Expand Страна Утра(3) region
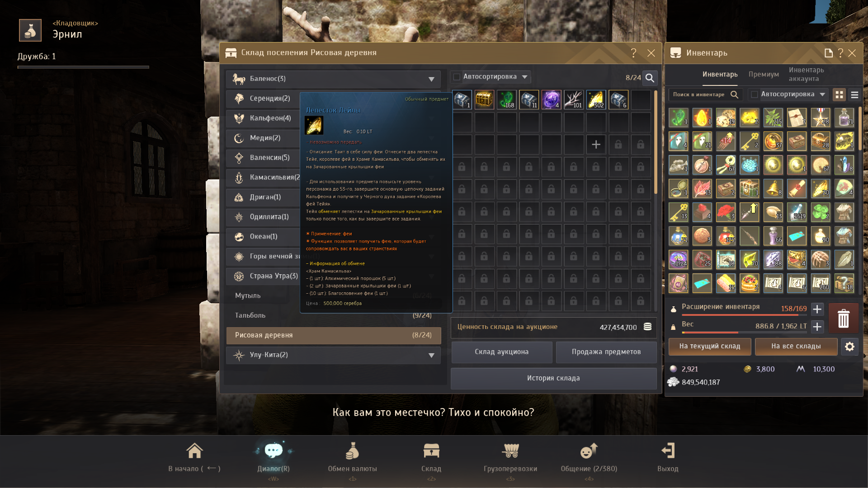This screenshot has height=488, width=868. (263, 276)
